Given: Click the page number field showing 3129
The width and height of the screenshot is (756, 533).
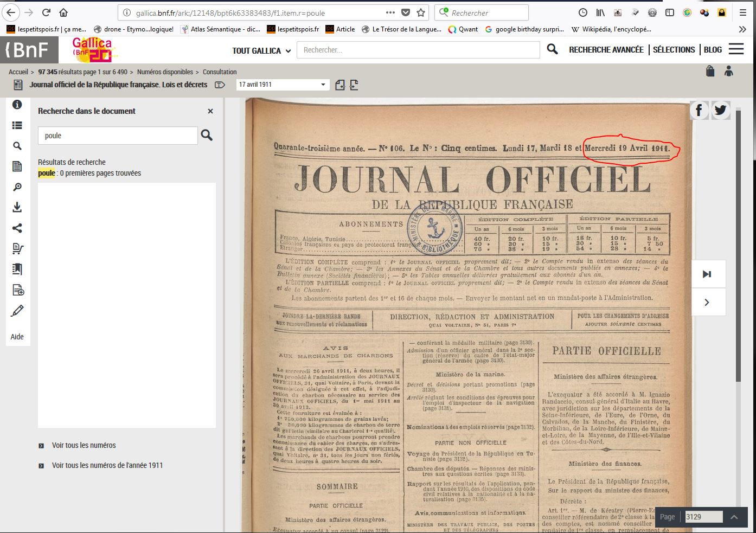Looking at the screenshot, I should coord(703,517).
